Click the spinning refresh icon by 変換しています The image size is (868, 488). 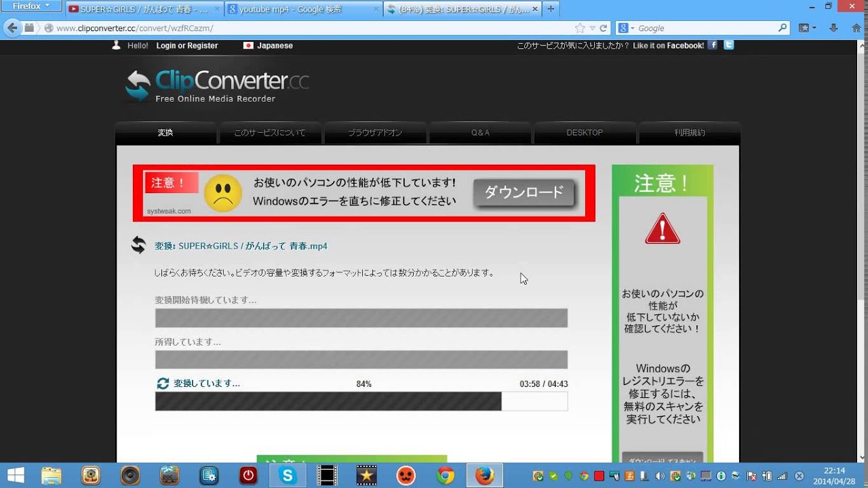pos(163,384)
